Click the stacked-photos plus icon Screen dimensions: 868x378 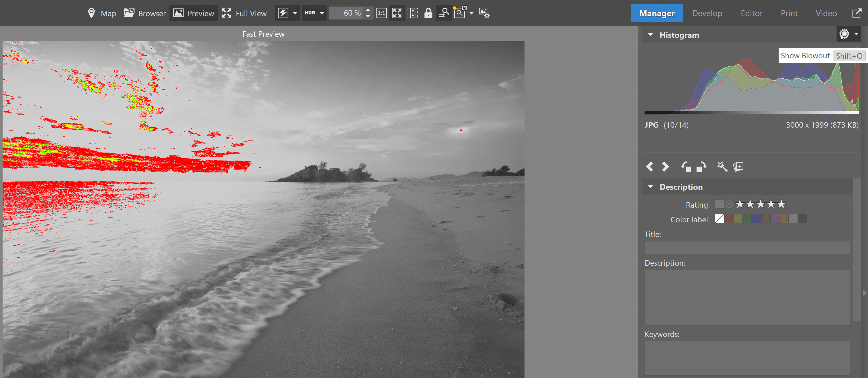738,167
